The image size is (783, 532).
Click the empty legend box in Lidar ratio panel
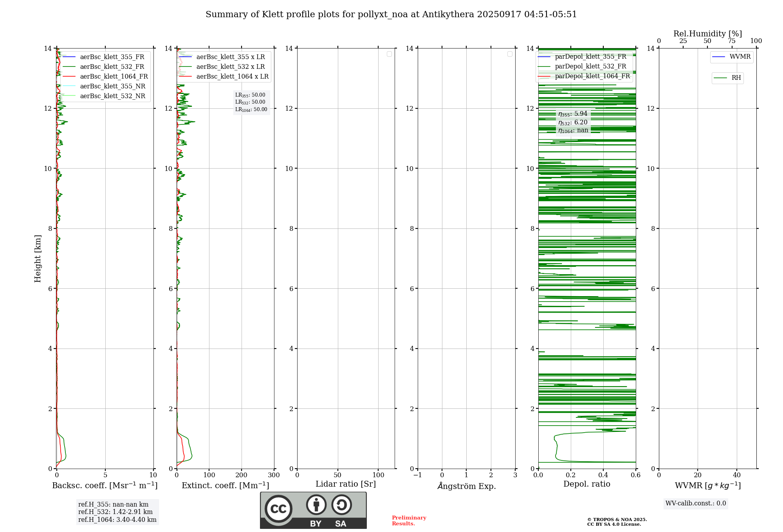tap(389, 54)
